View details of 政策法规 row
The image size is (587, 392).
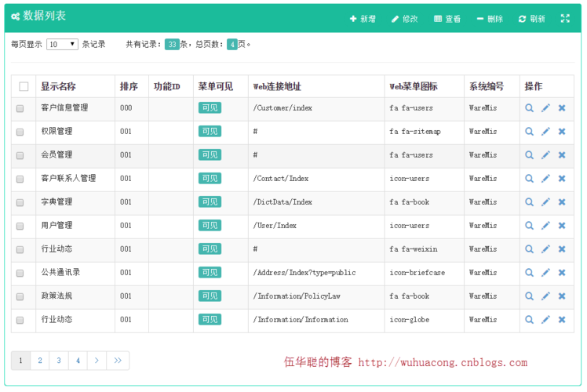click(x=529, y=296)
